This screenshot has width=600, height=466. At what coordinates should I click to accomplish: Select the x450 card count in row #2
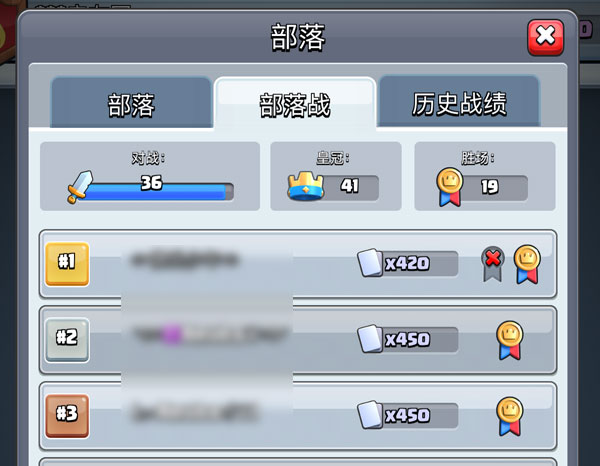[408, 339]
